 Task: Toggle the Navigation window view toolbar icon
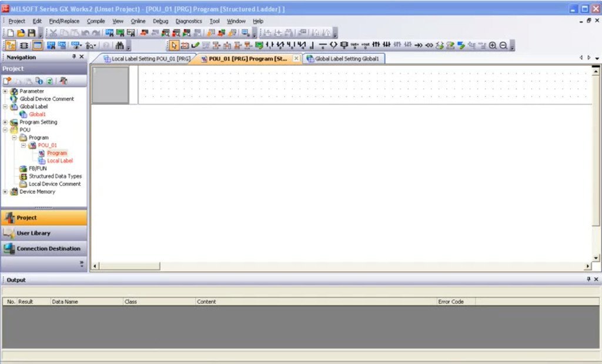[x=11, y=45]
